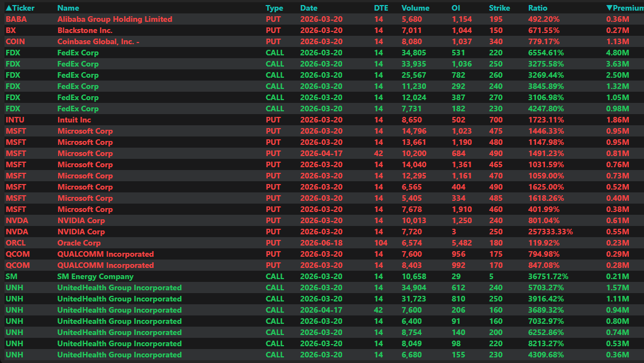This screenshot has width=644, height=363.
Task: Select NVIDIA volume 10,013 cell
Action: 414,220
